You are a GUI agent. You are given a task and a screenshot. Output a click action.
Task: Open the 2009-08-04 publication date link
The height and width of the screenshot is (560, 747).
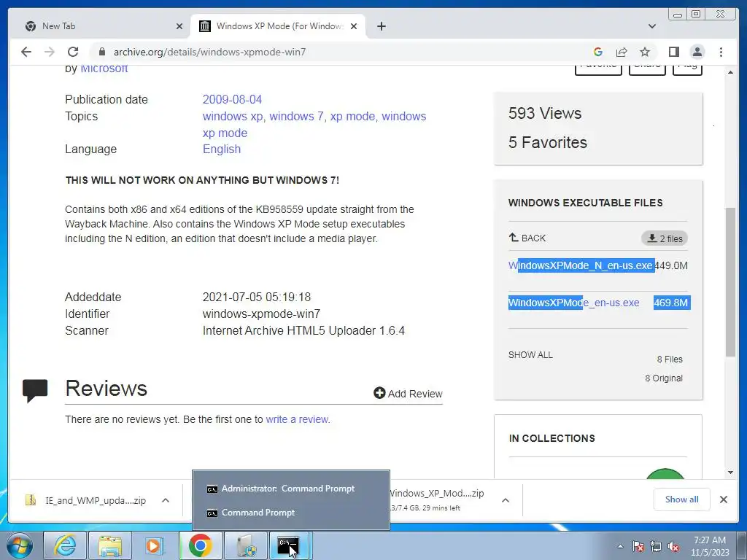click(x=232, y=99)
